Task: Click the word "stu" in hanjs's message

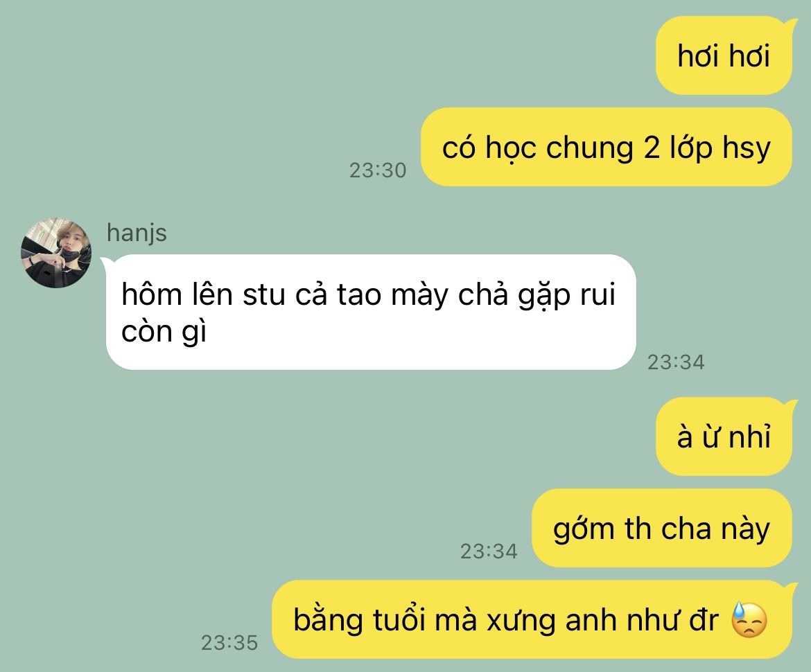Action: click(264, 295)
